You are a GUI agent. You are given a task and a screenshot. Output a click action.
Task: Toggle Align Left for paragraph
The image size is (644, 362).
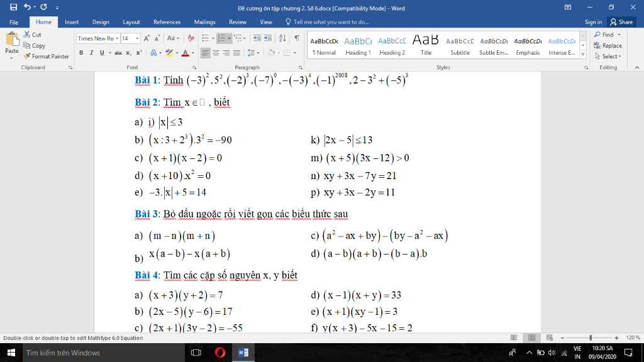tap(206, 53)
